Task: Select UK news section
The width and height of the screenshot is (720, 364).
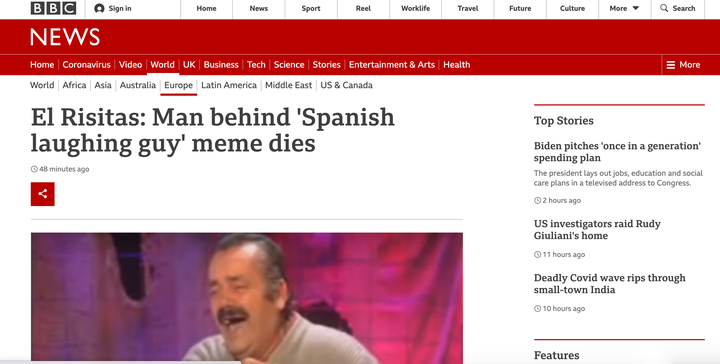Action: point(189,65)
